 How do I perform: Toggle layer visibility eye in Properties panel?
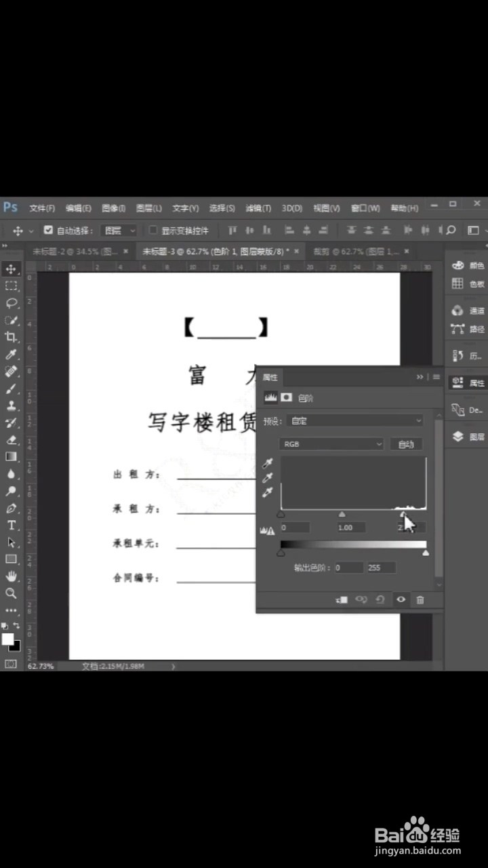click(401, 599)
